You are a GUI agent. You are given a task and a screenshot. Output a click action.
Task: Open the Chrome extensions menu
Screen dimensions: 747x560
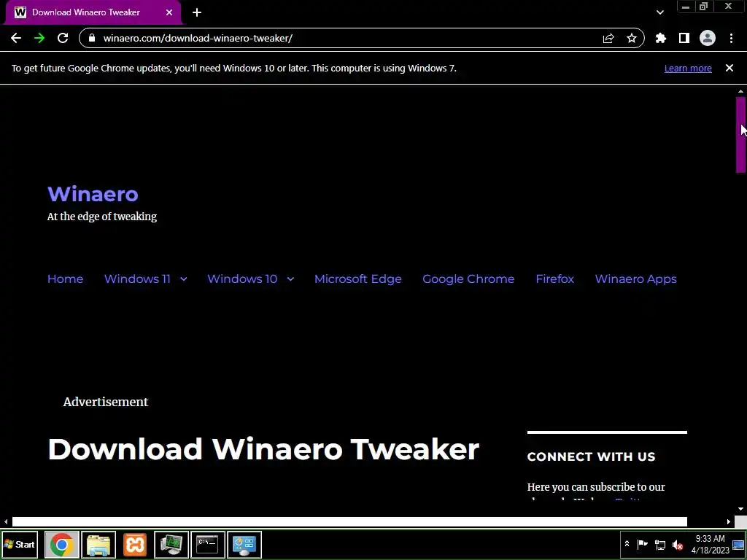click(661, 38)
